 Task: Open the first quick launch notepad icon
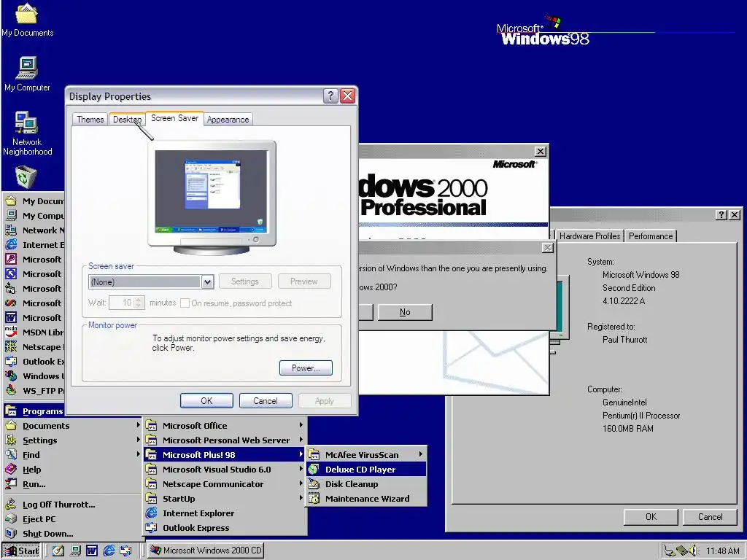pos(58,551)
